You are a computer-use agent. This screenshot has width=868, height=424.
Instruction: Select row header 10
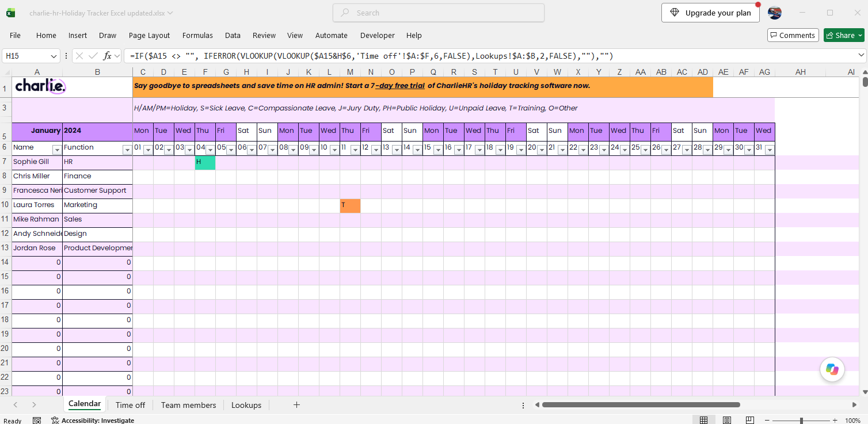coord(5,205)
